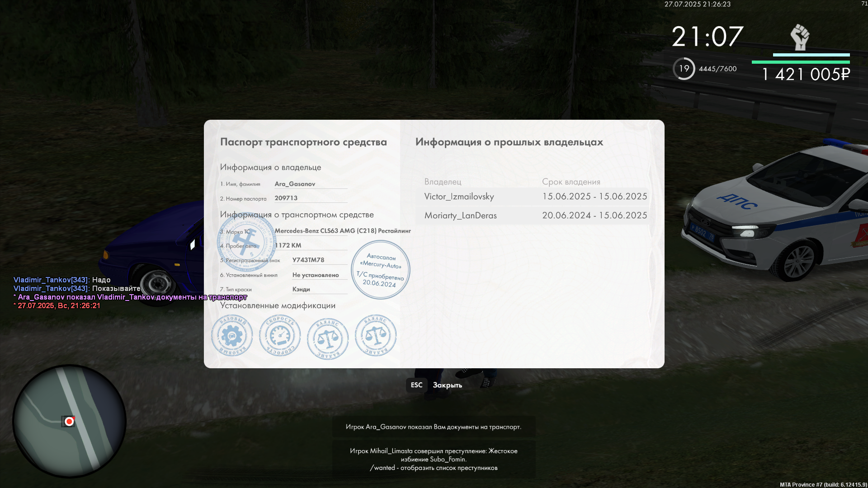This screenshot has width=868, height=488.
Task: Click the red chat timestamp line
Action: [57, 305]
